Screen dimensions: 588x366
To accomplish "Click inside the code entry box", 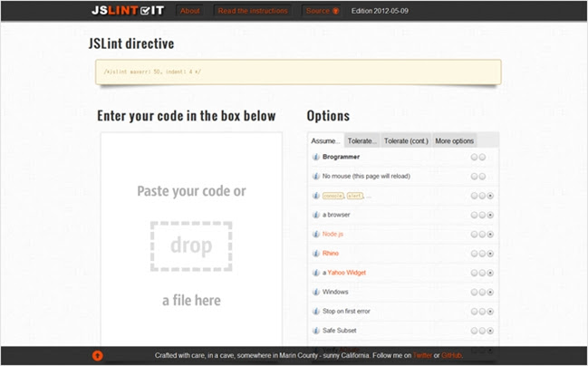I will 191,238.
